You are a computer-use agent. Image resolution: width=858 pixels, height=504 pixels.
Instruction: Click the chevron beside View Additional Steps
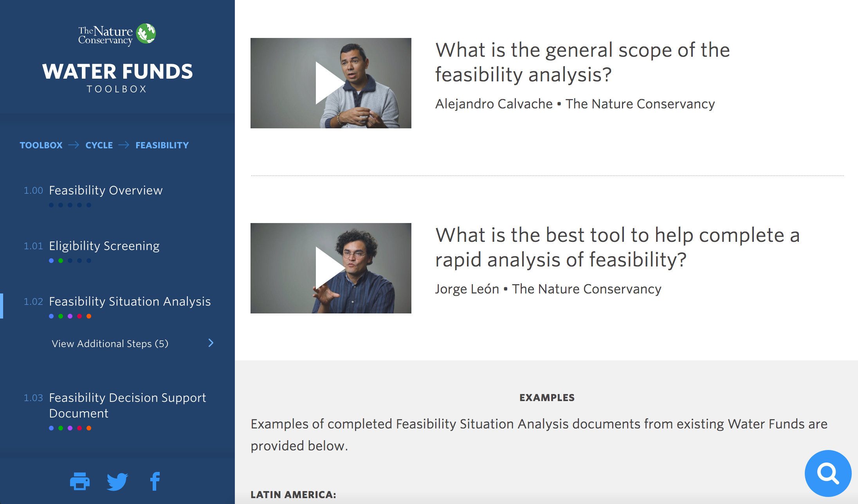pos(211,343)
